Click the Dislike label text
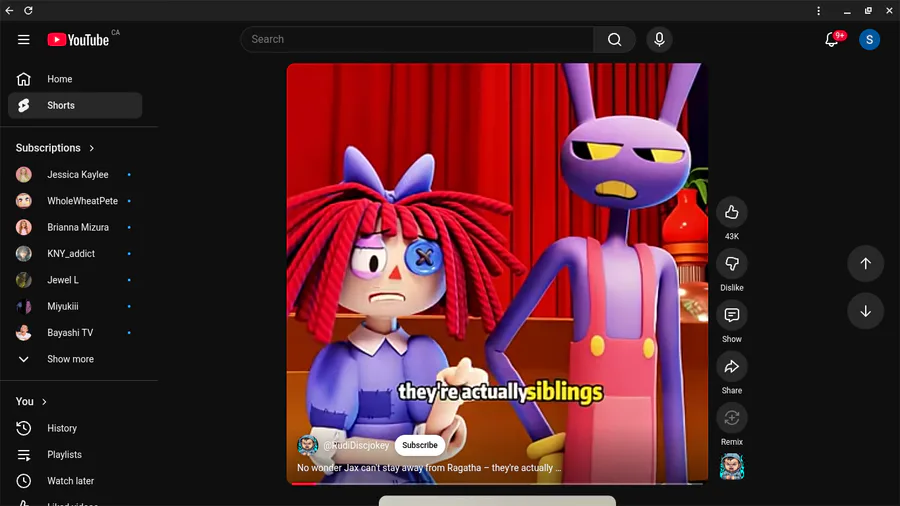The width and height of the screenshot is (900, 506). (731, 288)
